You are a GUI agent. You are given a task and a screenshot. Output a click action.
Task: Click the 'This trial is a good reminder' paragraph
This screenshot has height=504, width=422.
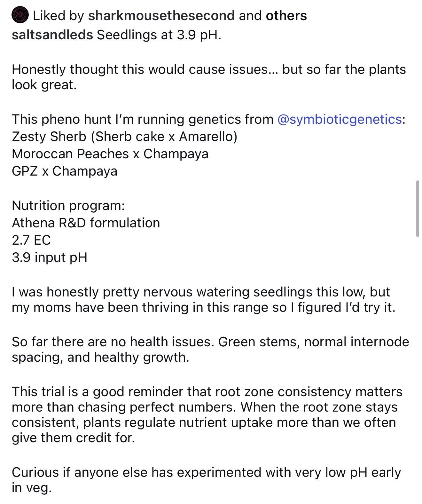pyautogui.click(x=207, y=414)
